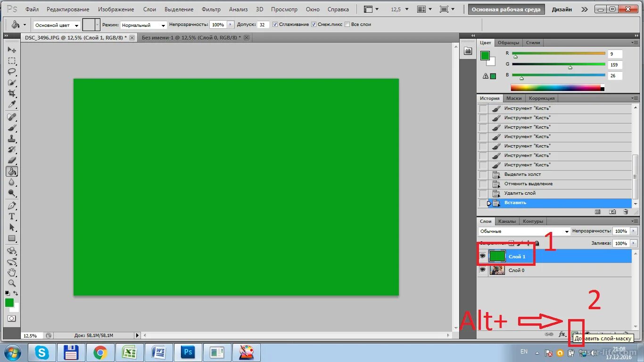Select the History Brush tool
644x362 pixels.
click(12, 149)
